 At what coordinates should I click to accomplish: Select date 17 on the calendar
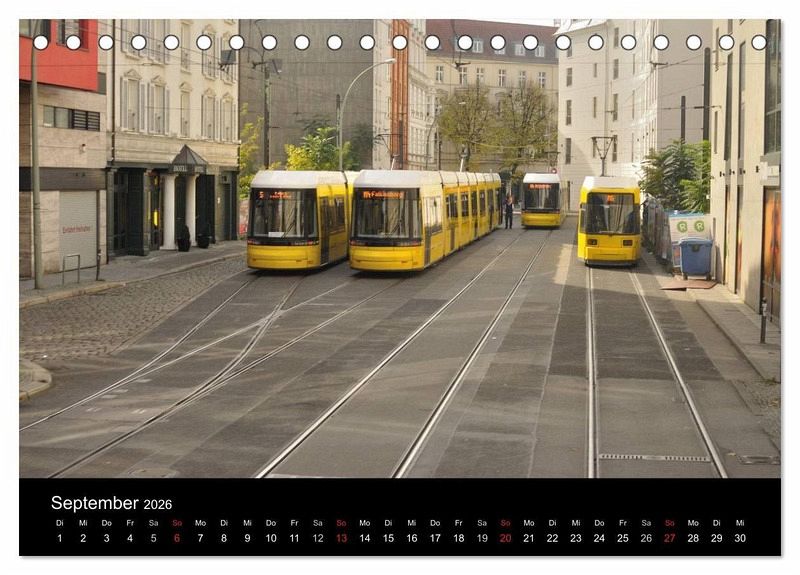[435, 538]
